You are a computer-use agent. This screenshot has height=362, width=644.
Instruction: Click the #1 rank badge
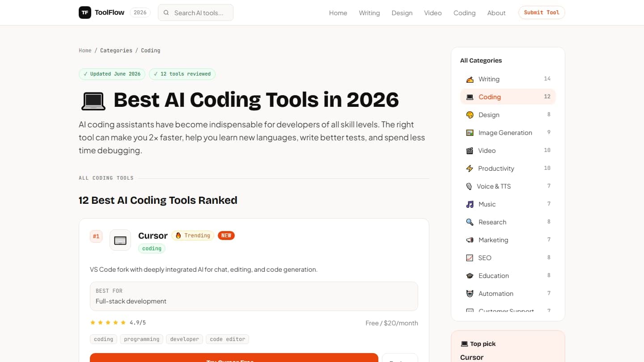[x=96, y=236]
